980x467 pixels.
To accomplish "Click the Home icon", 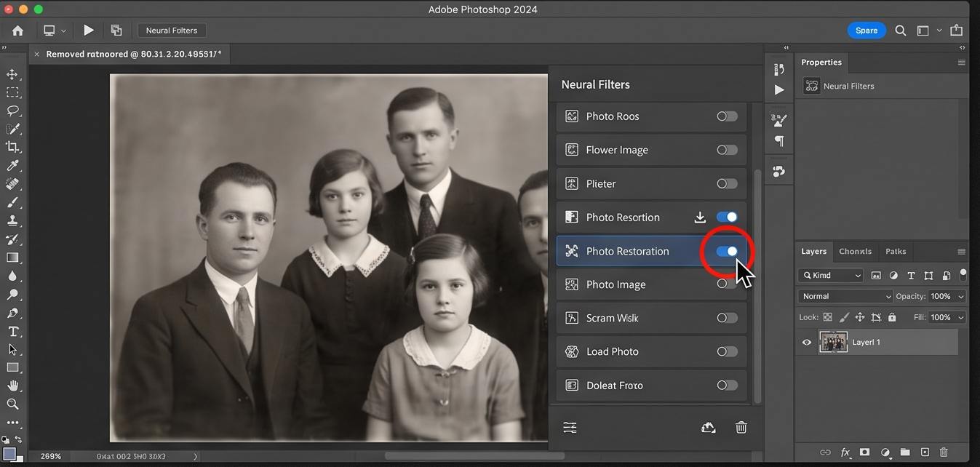I will click(17, 31).
